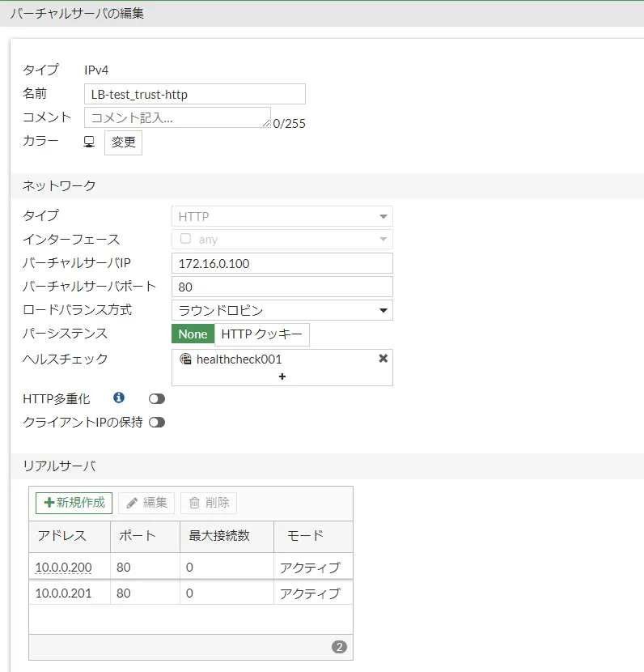644x672 pixels.
Task: Click the コメント text area
Action: coord(177,117)
